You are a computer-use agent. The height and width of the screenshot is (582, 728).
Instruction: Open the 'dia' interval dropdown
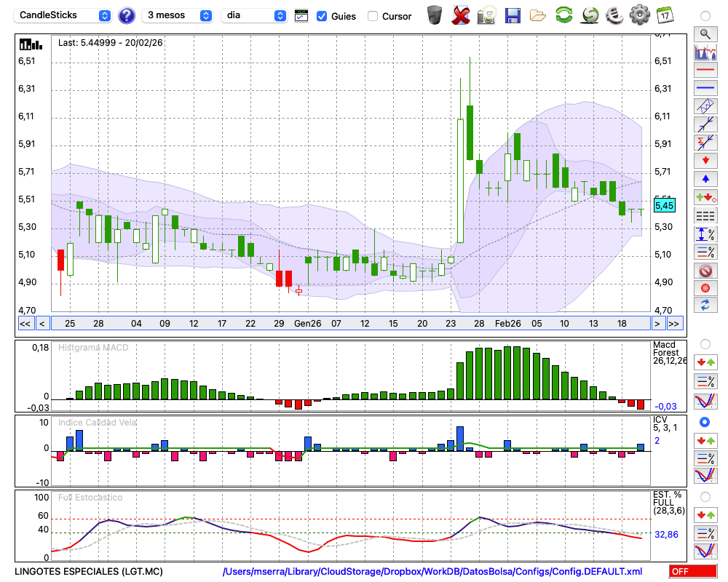click(x=254, y=15)
